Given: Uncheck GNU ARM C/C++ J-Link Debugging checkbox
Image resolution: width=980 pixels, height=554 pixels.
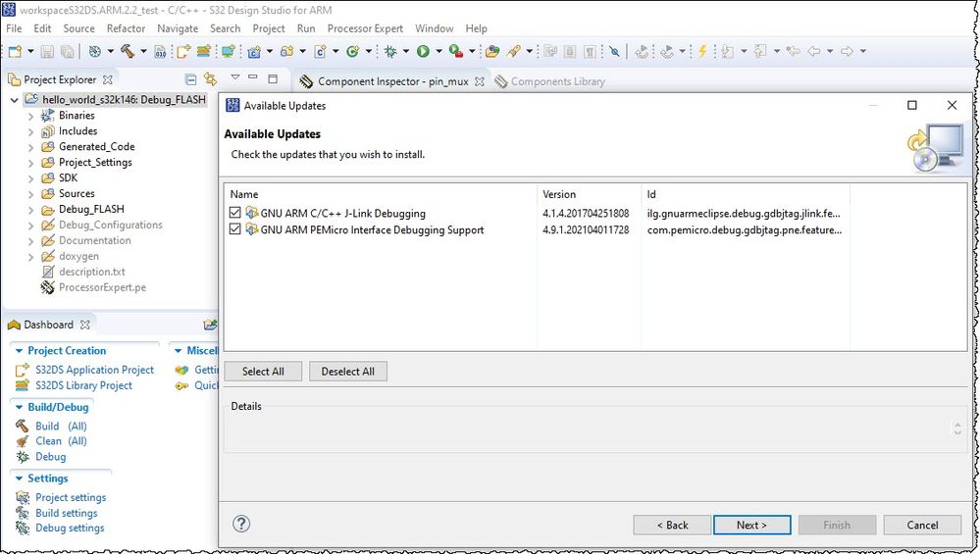Looking at the screenshot, I should point(235,213).
